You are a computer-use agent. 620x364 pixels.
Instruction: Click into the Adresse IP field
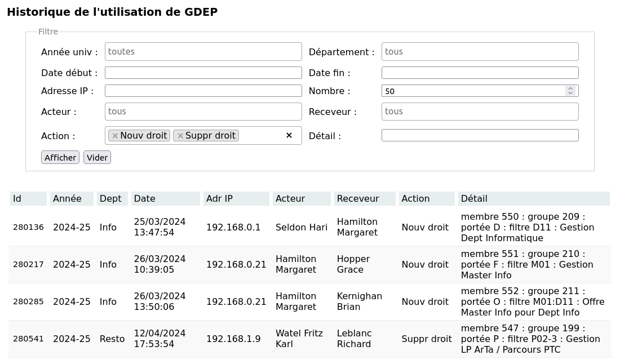203,91
